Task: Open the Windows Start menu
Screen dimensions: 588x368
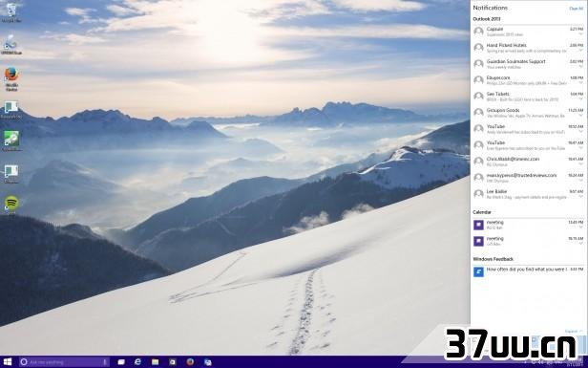Action: [7, 362]
